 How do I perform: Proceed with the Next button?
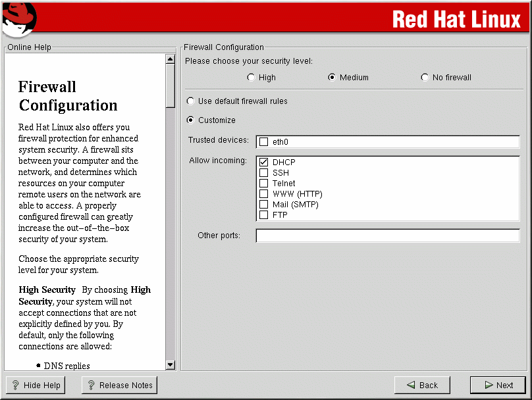point(498,386)
